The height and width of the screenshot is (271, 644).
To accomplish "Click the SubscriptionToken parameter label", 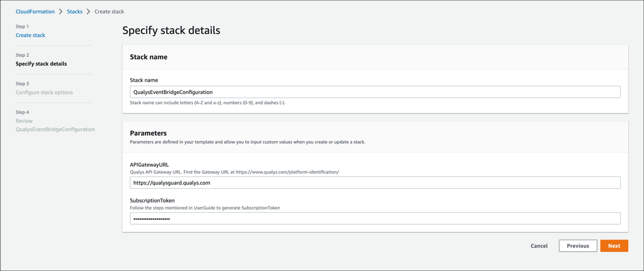I will [x=152, y=200].
